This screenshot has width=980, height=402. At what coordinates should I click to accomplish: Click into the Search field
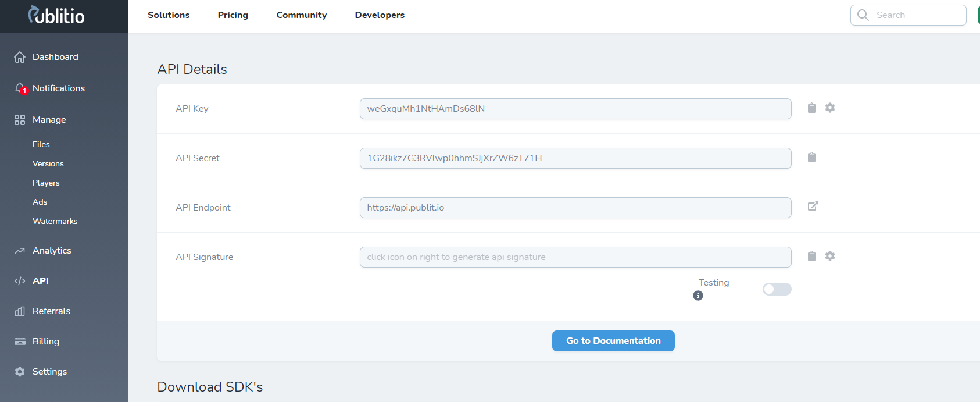909,15
